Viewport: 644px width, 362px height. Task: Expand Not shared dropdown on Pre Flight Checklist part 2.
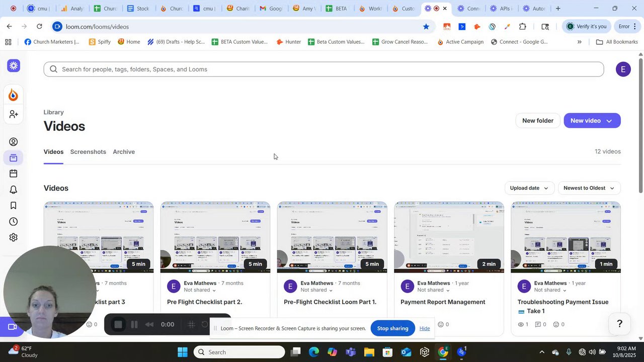coord(200,290)
